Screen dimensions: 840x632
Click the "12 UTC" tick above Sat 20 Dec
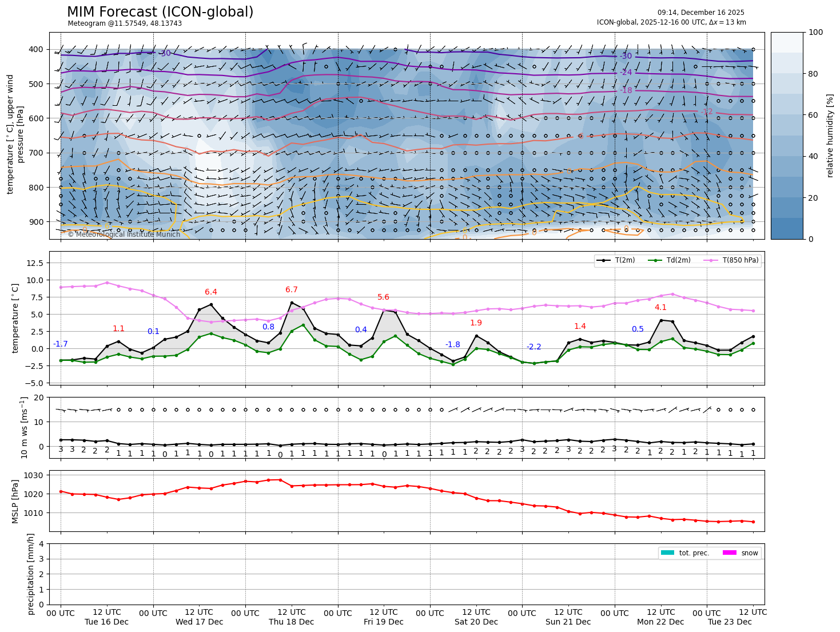coord(476,613)
